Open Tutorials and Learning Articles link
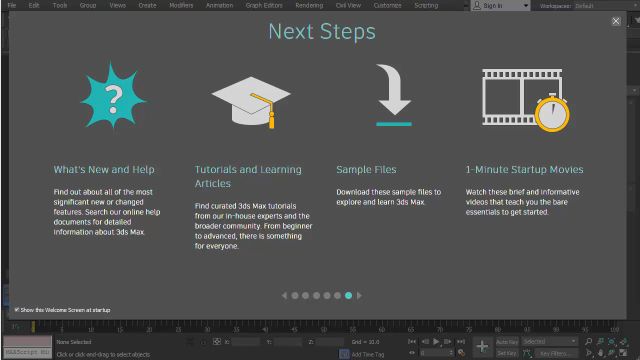 click(x=248, y=176)
